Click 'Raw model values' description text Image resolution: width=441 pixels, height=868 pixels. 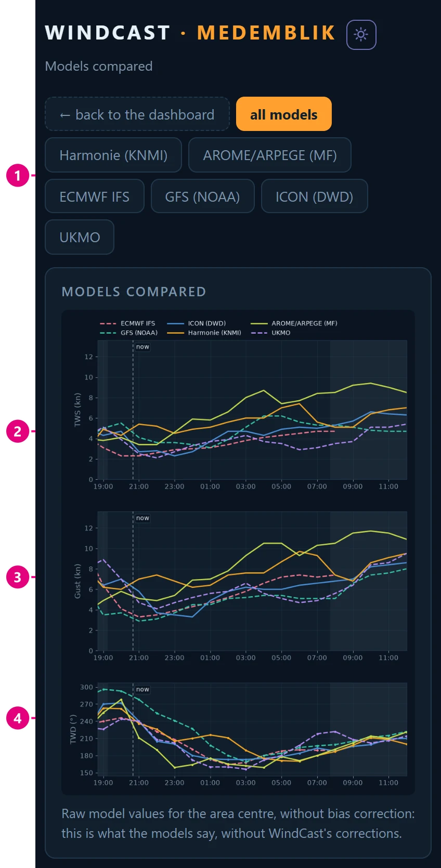pos(238,823)
